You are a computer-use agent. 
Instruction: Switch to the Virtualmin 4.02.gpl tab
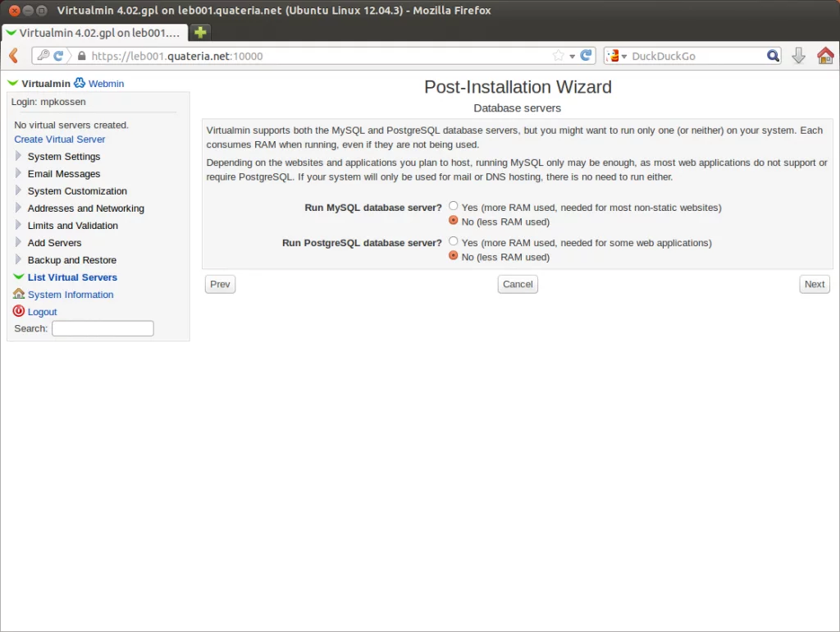pyautogui.click(x=95, y=33)
